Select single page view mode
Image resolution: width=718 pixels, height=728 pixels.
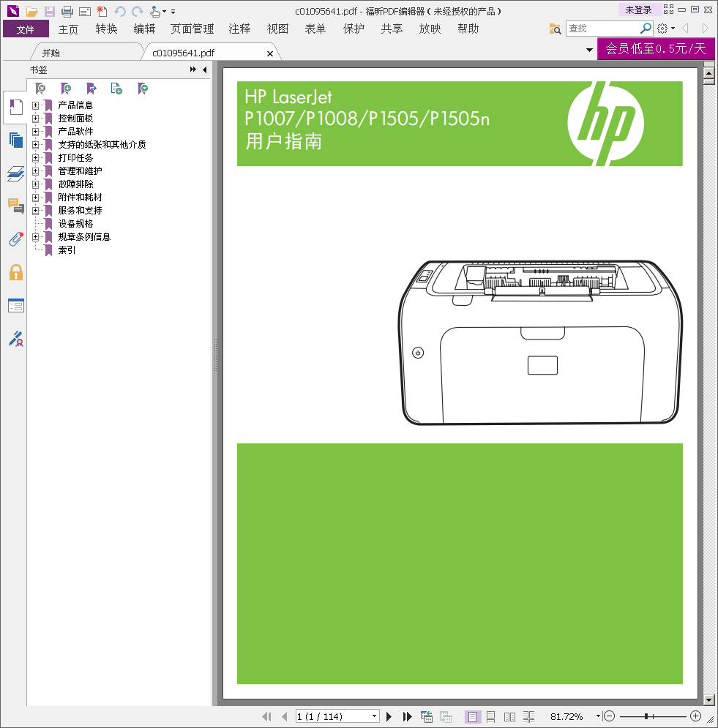coord(472,717)
